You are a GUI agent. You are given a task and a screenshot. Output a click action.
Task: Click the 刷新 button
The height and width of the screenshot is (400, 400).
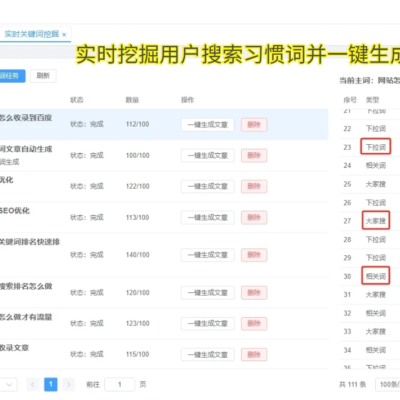[43, 76]
